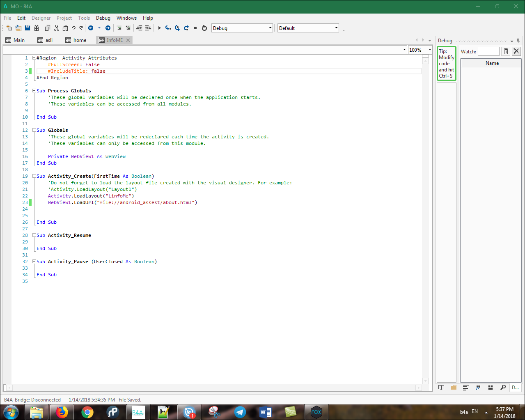This screenshot has height=420, width=525.
Task: Click the Save icon in the toolbar
Action: (x=28, y=28)
